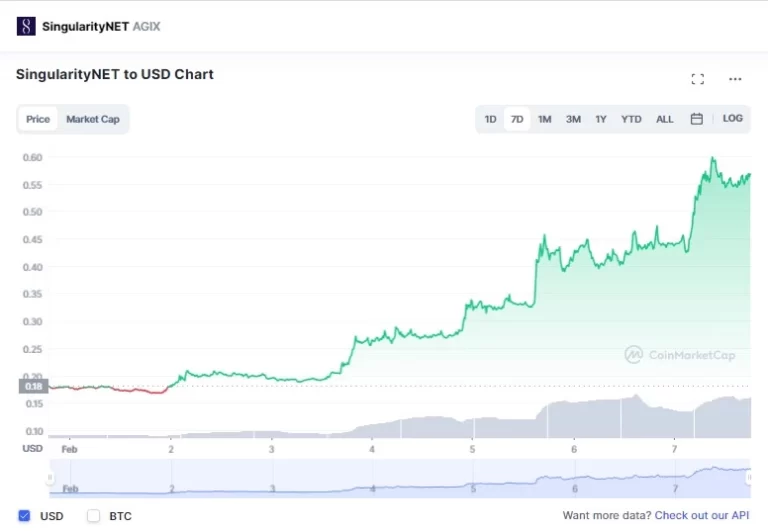This screenshot has height=531, width=768.
Task: Select the 1D time range
Action: (490, 119)
